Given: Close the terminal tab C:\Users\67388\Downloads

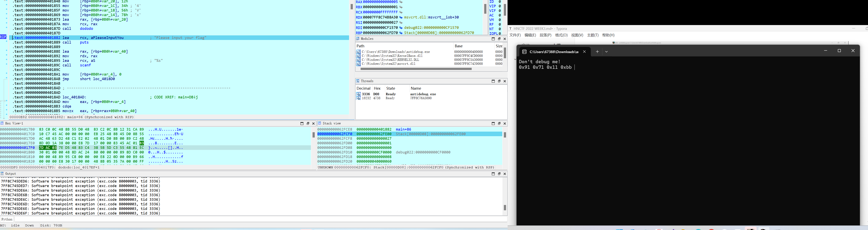Looking at the screenshot, I should coord(584,52).
